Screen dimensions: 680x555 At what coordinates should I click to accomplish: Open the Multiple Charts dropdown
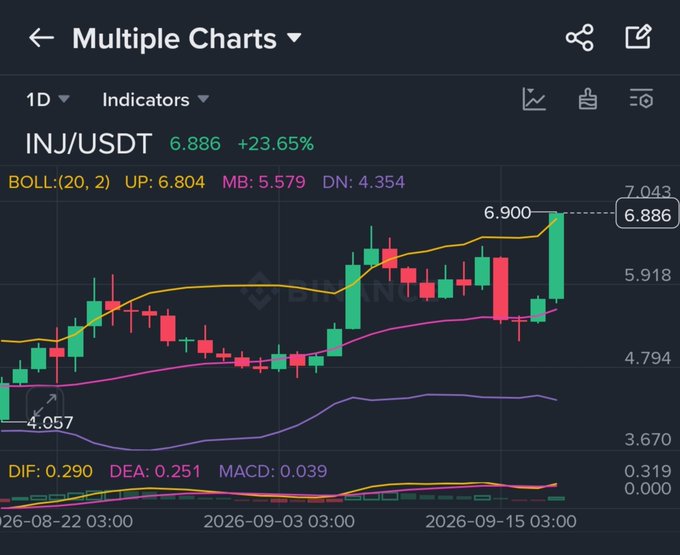[x=186, y=39]
